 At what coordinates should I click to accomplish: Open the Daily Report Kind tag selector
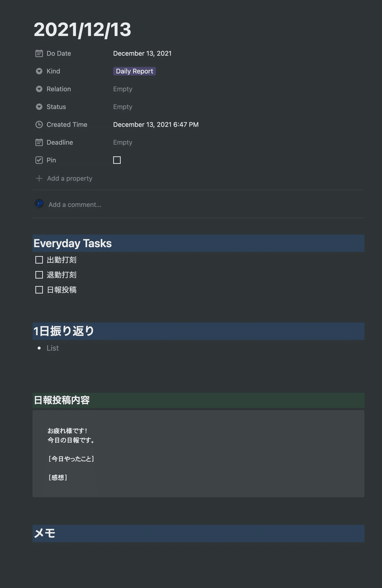point(134,71)
